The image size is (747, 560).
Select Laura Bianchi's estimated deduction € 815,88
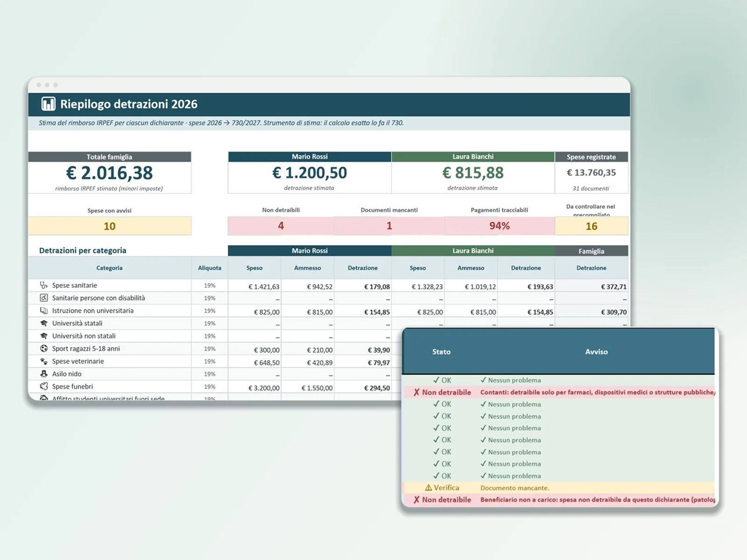(x=473, y=173)
